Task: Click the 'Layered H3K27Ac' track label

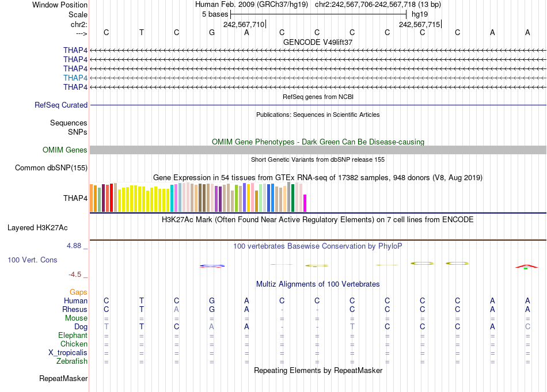Action: (37, 228)
